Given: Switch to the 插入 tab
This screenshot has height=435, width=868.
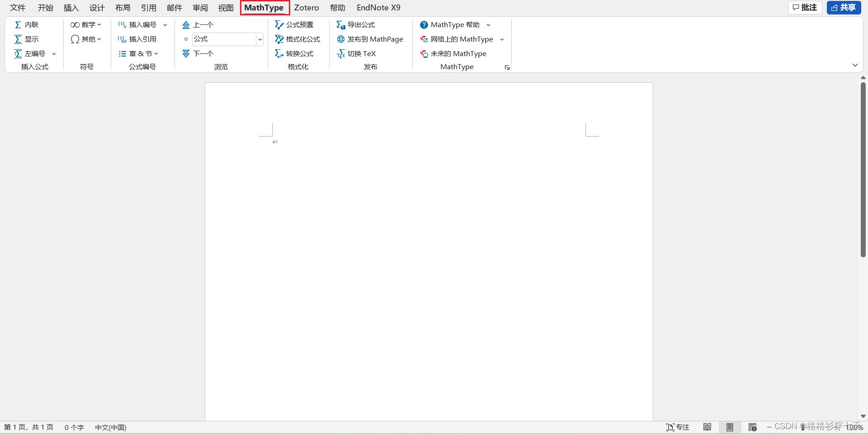Looking at the screenshot, I should point(71,8).
